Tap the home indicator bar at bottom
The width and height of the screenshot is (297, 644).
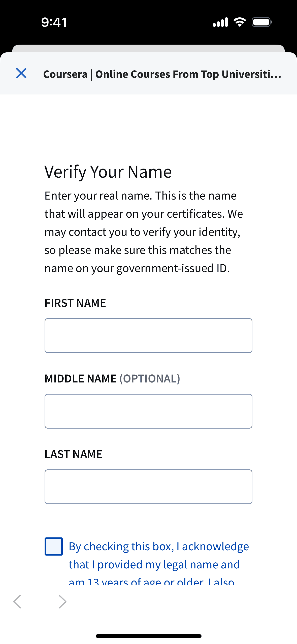[148, 636]
